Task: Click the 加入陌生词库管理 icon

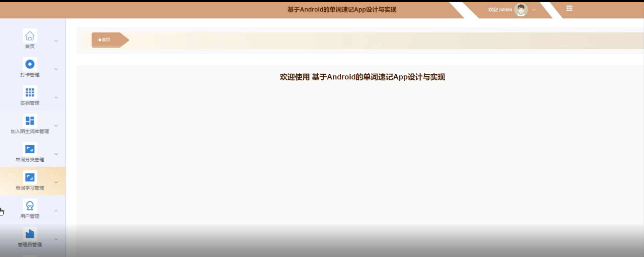Action: pos(30,121)
